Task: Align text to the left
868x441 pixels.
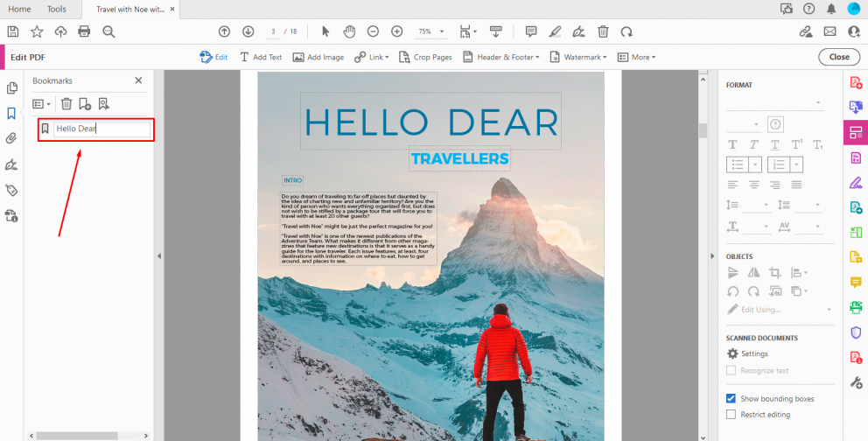Action: click(732, 185)
